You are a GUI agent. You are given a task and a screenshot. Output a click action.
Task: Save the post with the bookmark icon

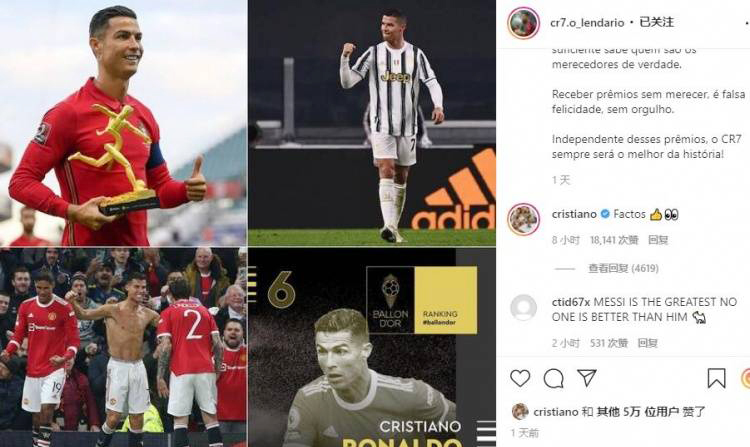716,378
